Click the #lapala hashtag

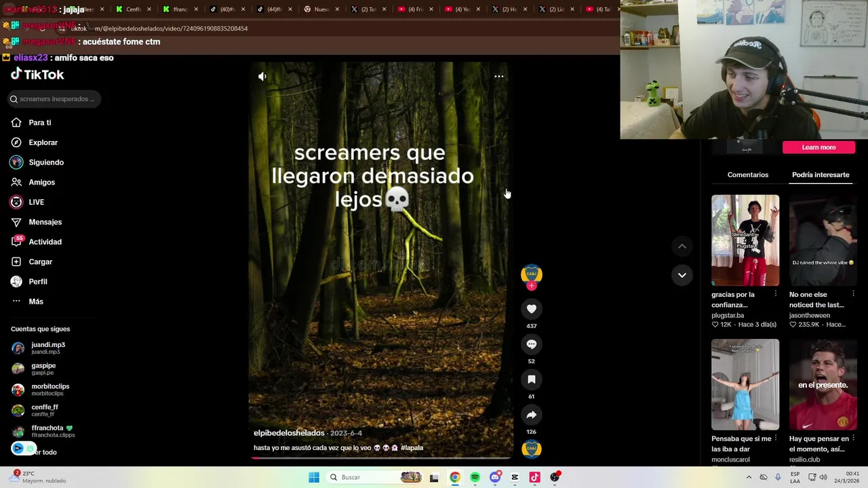pyautogui.click(x=412, y=448)
